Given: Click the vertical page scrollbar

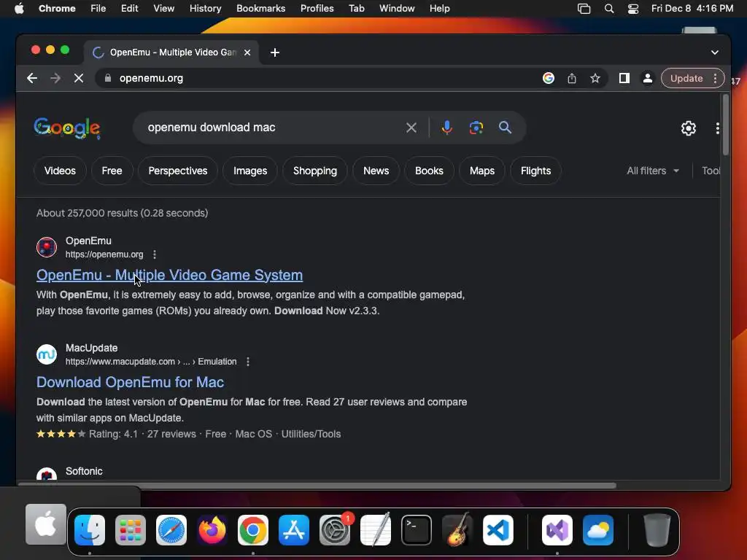Looking at the screenshot, I should [725, 125].
